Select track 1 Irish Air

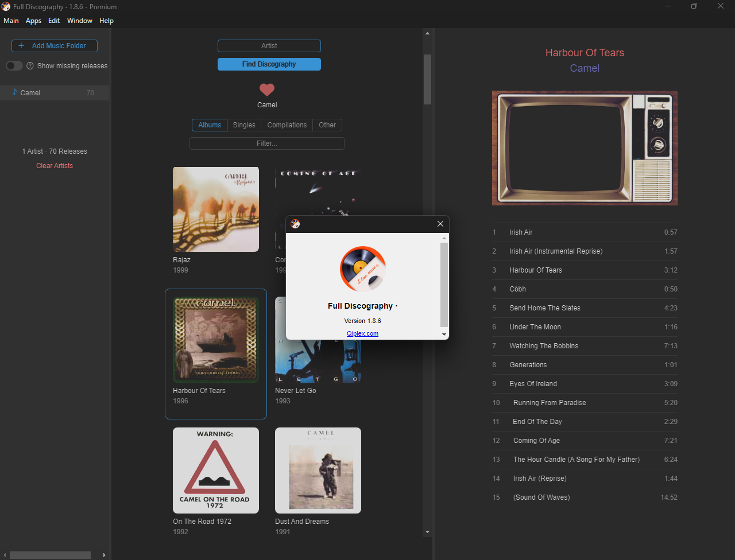pos(585,232)
